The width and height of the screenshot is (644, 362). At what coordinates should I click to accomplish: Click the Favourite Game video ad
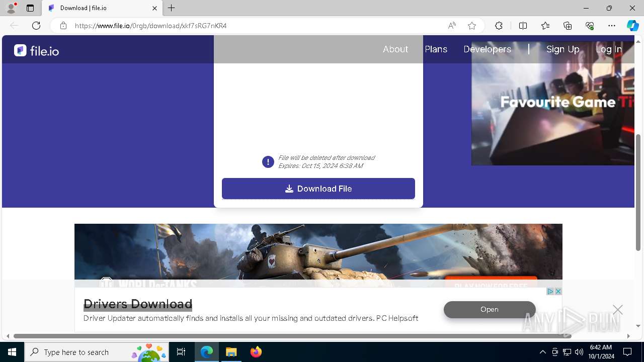[553, 103]
